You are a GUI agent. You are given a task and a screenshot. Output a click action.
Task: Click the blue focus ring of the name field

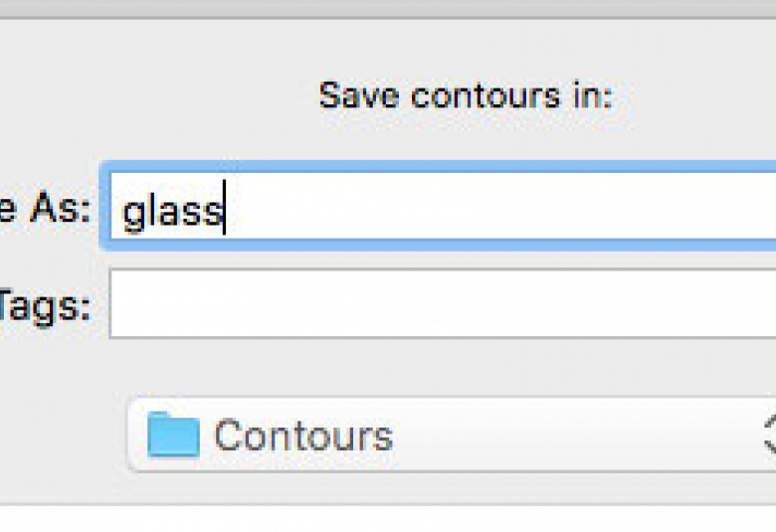(436, 167)
